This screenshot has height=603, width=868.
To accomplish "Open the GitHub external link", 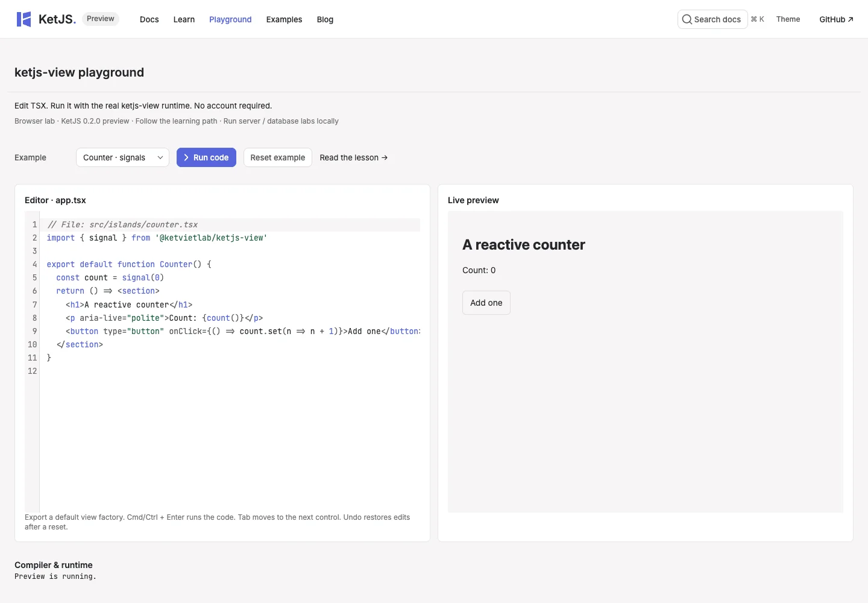I will [836, 19].
